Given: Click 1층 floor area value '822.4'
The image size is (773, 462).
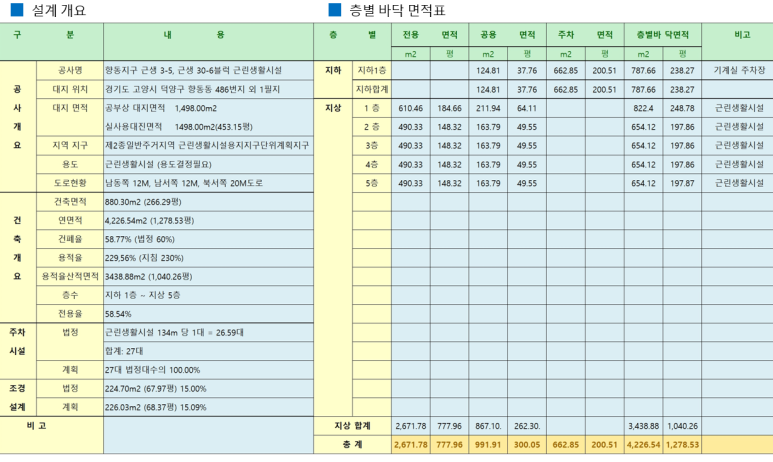Looking at the screenshot, I should [643, 108].
